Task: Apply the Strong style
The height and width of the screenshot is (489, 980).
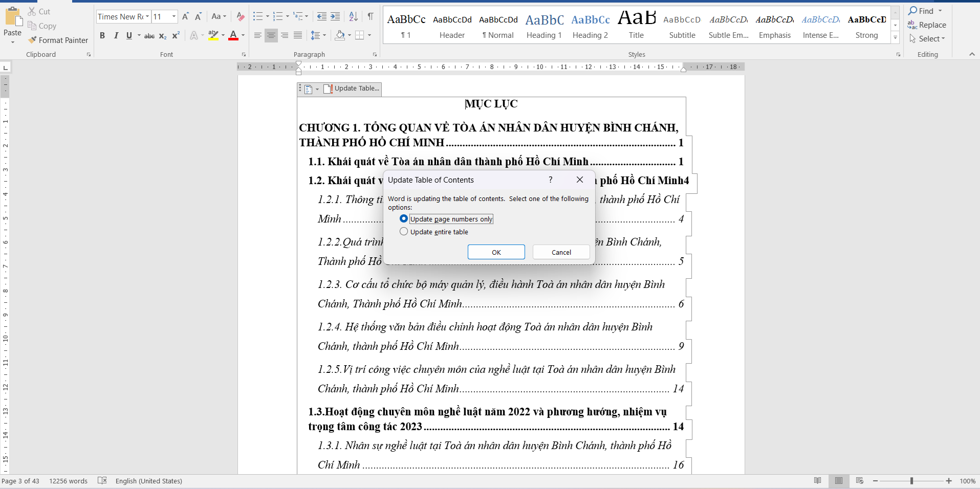Action: click(866, 26)
